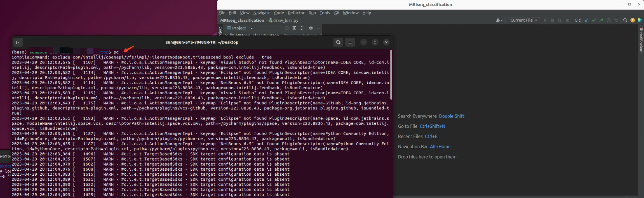
Task: Click the Alt+Home Navigation Bar link
Action: pos(440,147)
